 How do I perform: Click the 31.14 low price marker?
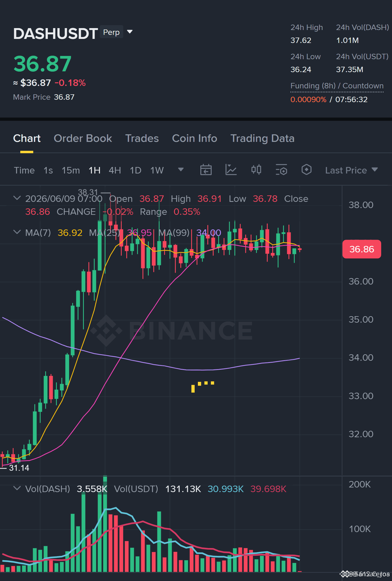point(19,468)
